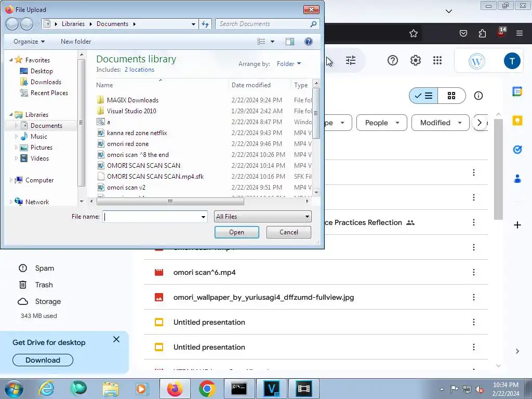Open the Modified filter dropdown in Drive
Screen dimensions: 532x399
[x=441, y=123]
